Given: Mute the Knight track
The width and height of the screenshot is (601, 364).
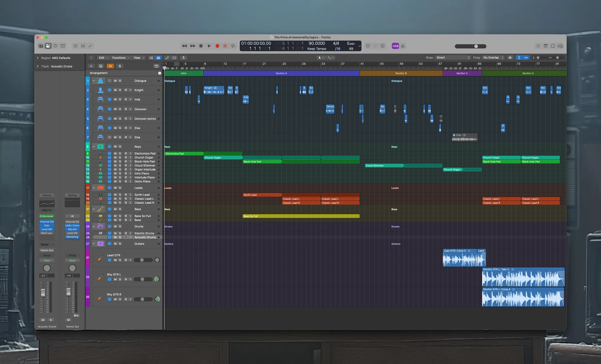Looking at the screenshot, I should coord(115,90).
